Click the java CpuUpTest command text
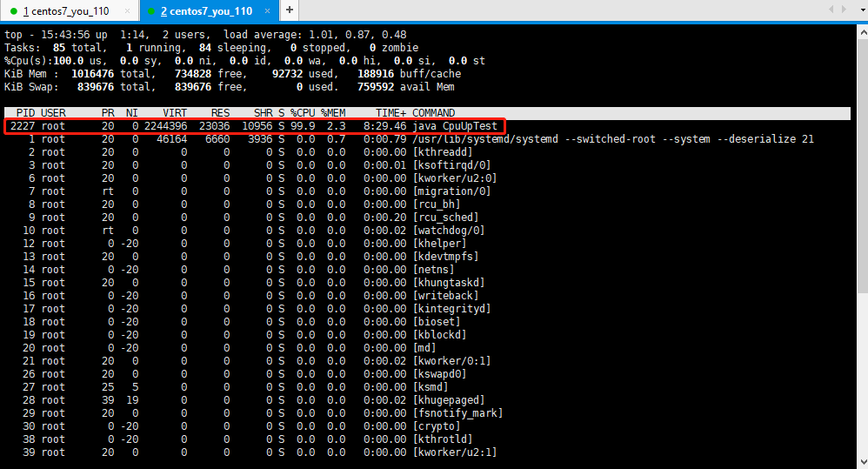The height and width of the screenshot is (469, 868). pyautogui.click(x=455, y=126)
